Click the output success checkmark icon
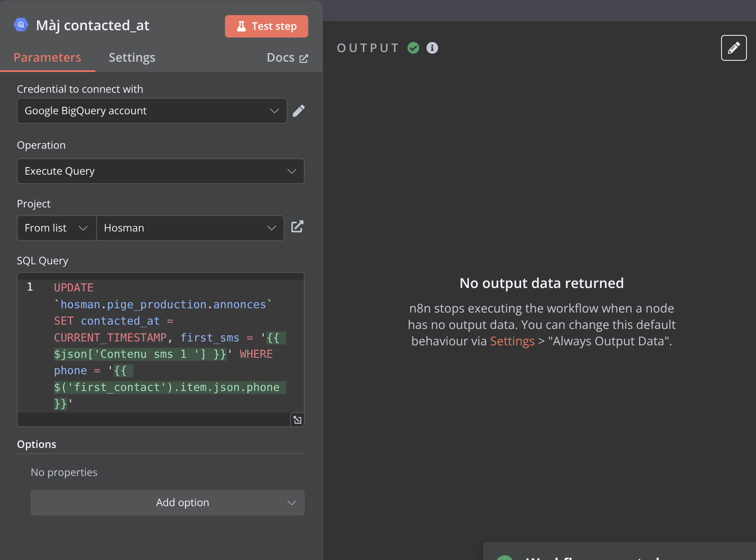The height and width of the screenshot is (560, 756). click(413, 48)
